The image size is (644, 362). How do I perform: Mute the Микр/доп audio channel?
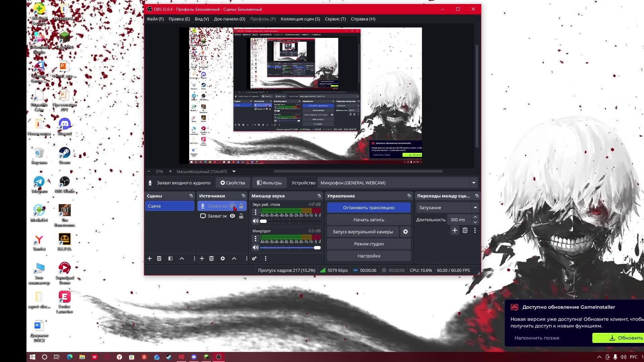pos(256,247)
